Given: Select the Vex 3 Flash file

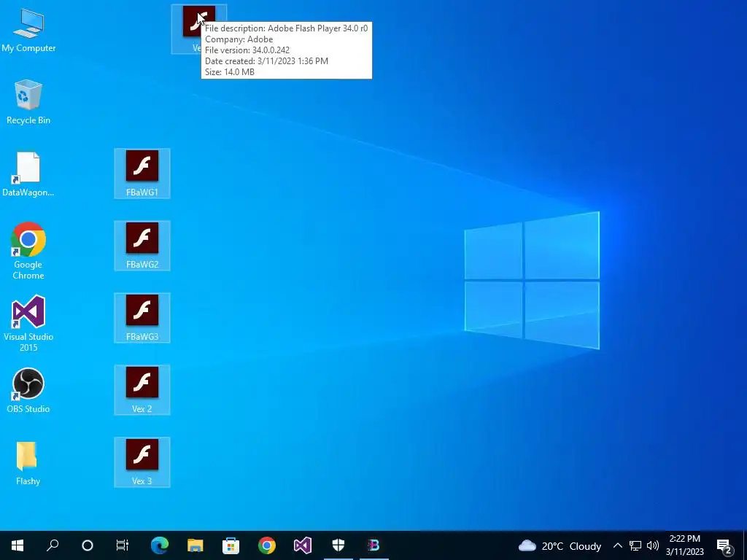Looking at the screenshot, I should click(142, 462).
